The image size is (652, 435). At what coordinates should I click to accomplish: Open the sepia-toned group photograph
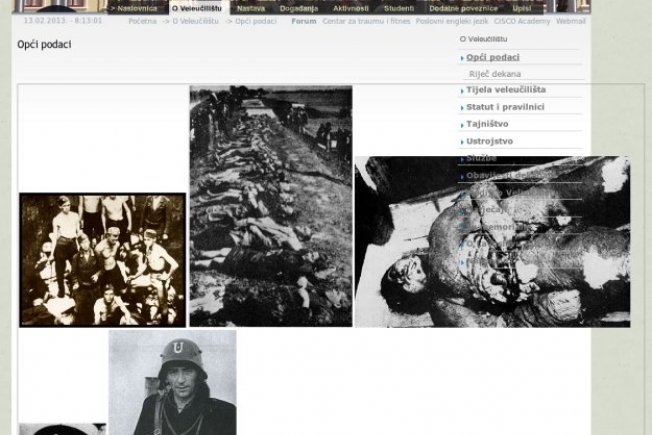102,260
